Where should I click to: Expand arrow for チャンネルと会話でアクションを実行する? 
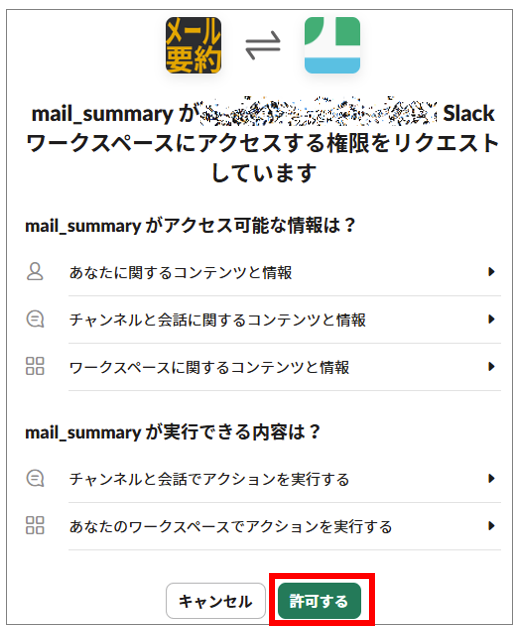click(x=491, y=478)
